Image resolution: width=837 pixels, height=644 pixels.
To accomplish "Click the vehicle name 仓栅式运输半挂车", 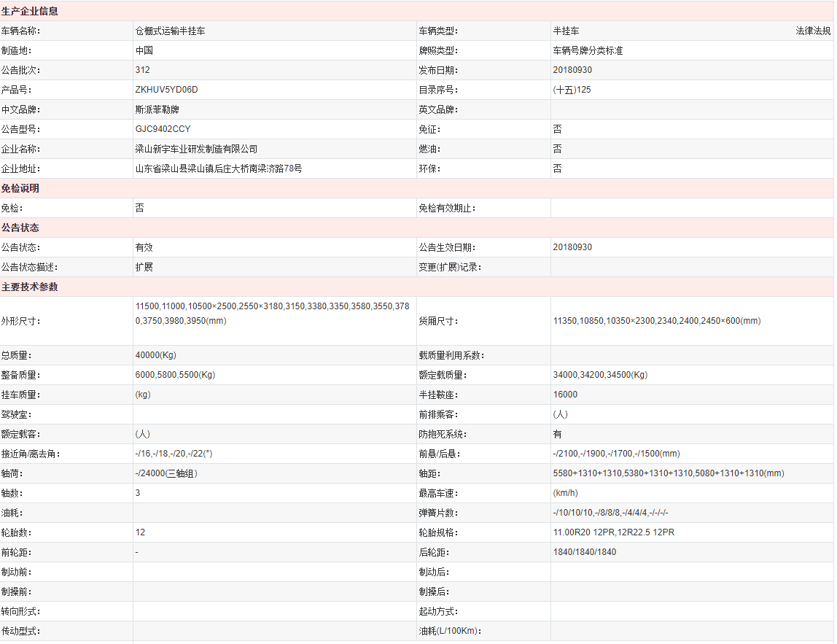I will pos(170,31).
